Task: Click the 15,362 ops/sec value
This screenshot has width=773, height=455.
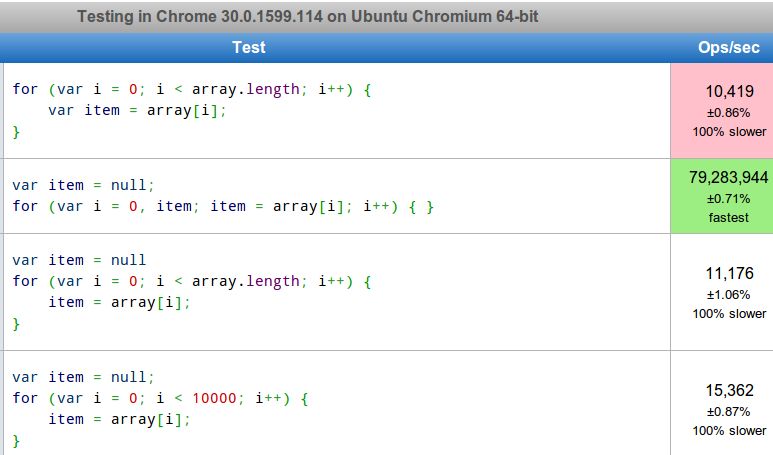Action: (730, 390)
